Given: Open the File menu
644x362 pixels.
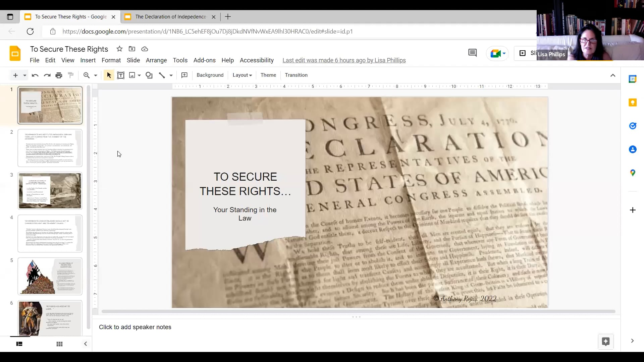Looking at the screenshot, I should pos(35,60).
